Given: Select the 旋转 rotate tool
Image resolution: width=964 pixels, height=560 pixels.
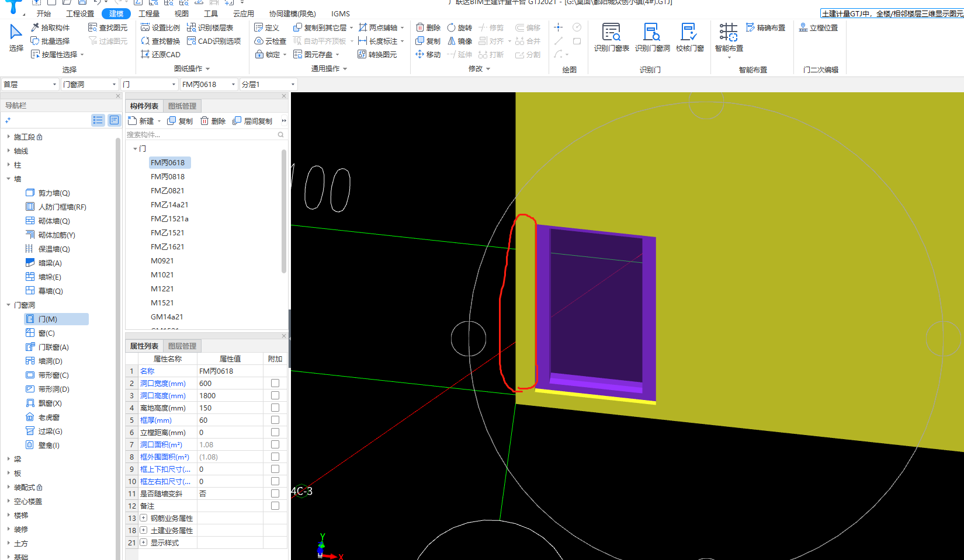Looking at the screenshot, I should [460, 27].
